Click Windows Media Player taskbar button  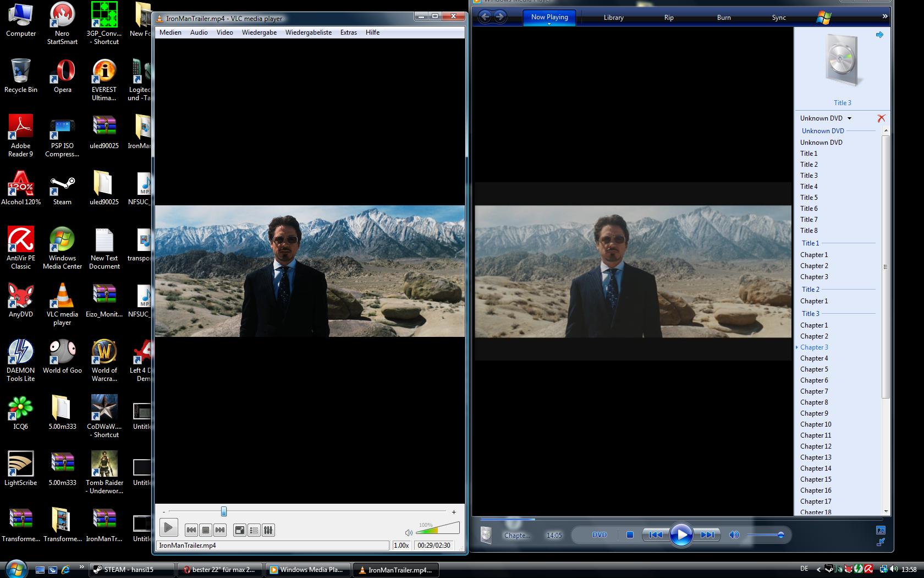coord(308,570)
